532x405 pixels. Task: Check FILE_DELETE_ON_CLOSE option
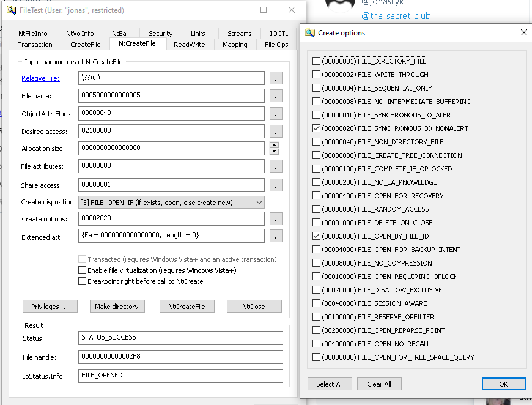coord(316,222)
